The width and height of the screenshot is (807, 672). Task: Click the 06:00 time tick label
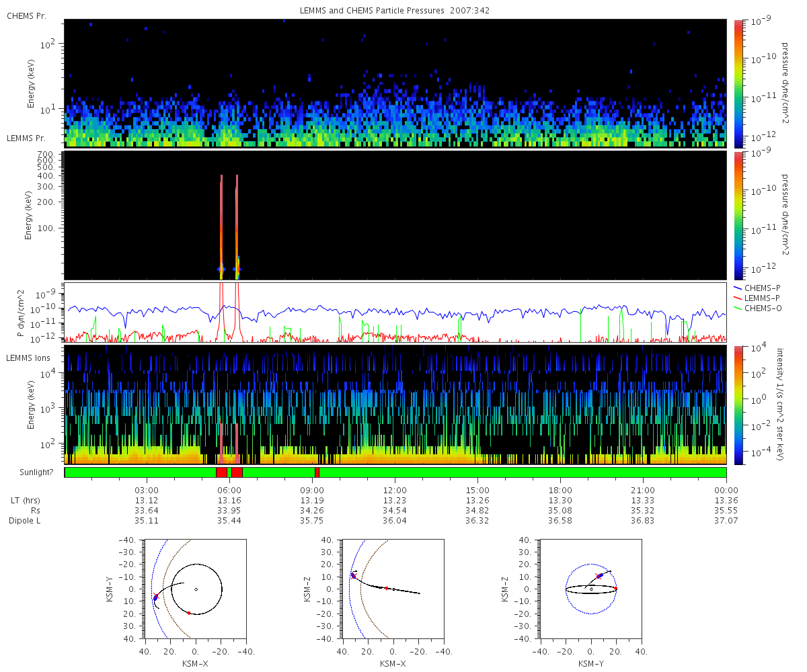229,490
